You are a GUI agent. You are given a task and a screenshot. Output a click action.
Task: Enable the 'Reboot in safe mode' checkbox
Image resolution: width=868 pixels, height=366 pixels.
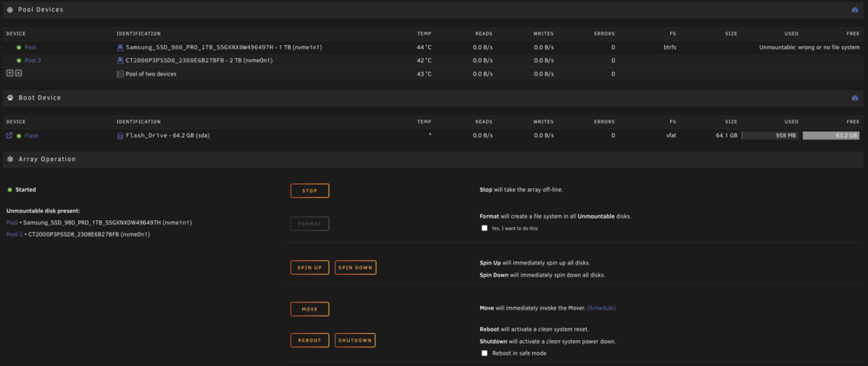(x=484, y=353)
